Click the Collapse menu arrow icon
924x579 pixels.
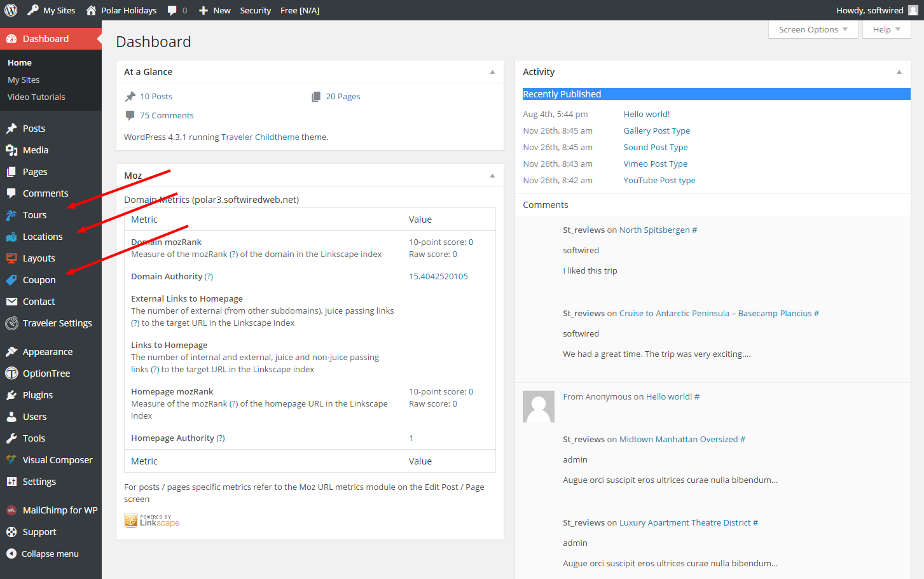click(11, 554)
